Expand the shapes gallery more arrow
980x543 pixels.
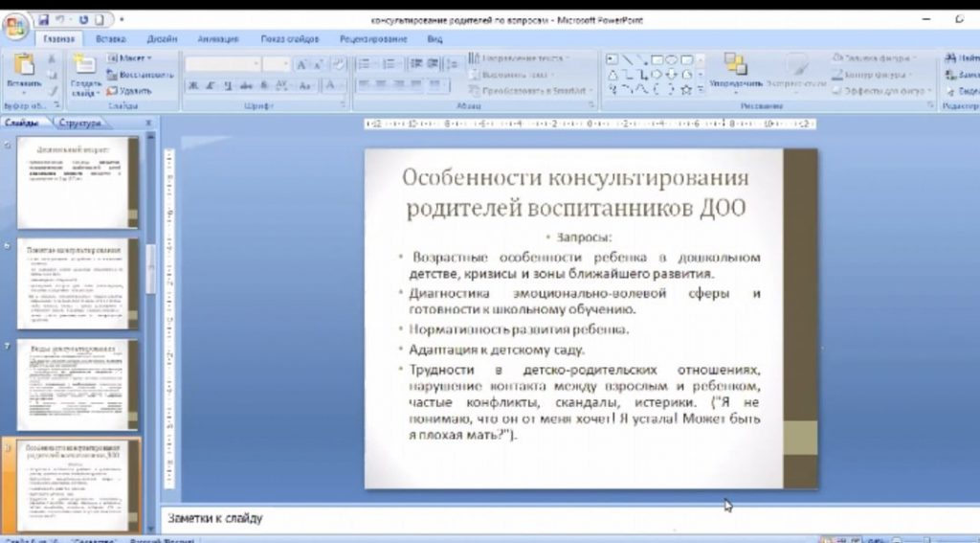[701, 89]
